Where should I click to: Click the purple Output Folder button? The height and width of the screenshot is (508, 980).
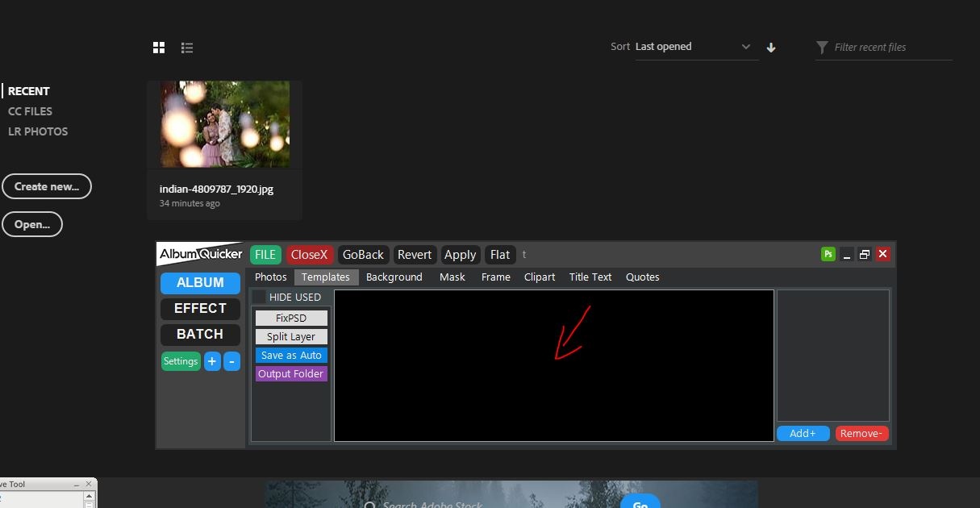pyautogui.click(x=291, y=373)
